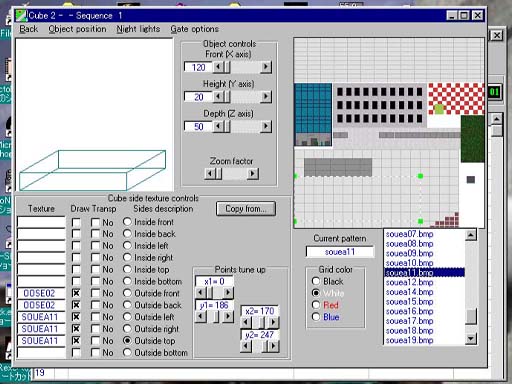The height and width of the screenshot is (384, 512).
Task: Uncheck Draw for Outside left side
Action: pyautogui.click(x=76, y=317)
